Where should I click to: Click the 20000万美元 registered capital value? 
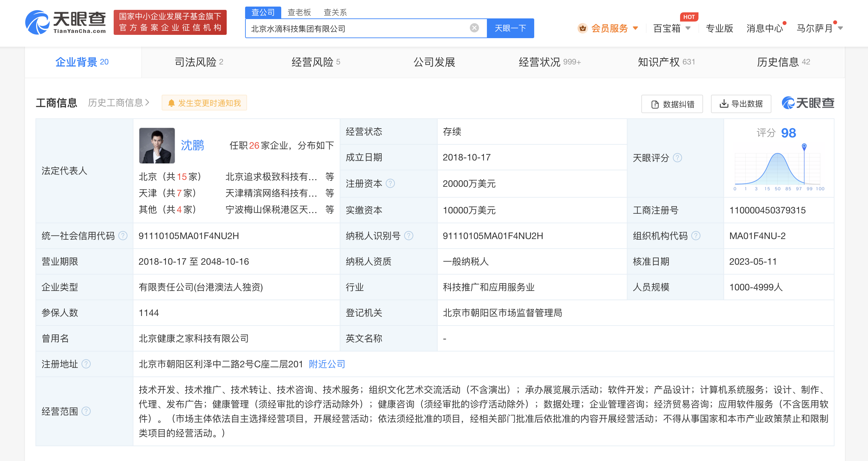(x=469, y=183)
